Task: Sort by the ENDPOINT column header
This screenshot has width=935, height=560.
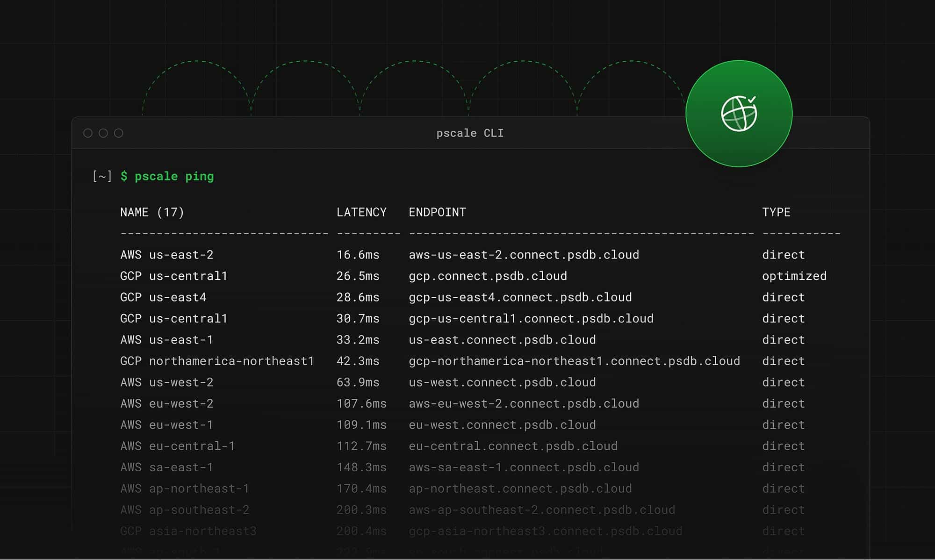Action: click(437, 212)
